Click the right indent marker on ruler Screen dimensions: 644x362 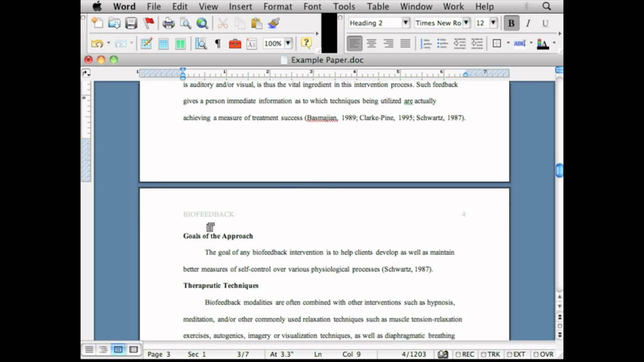point(465,75)
